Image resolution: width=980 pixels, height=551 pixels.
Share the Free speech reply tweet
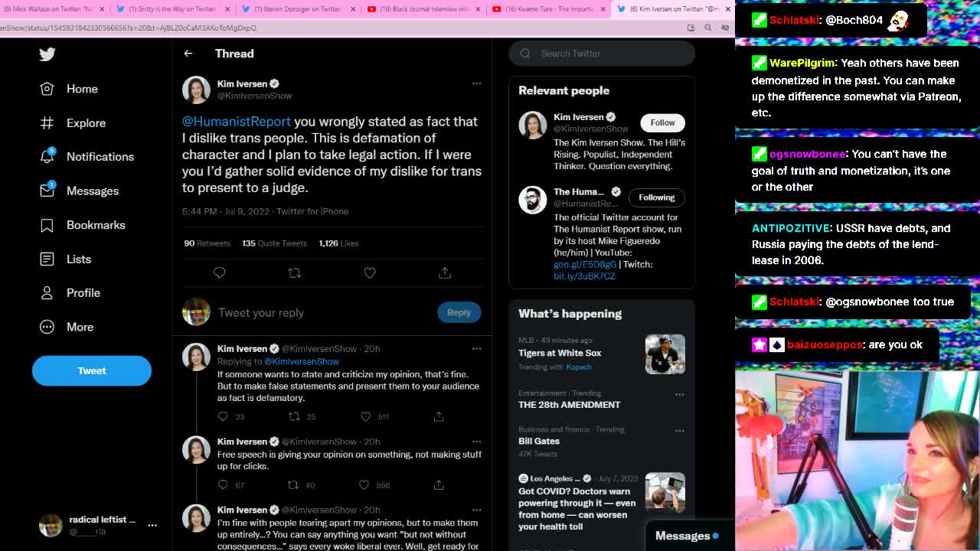[439, 484]
